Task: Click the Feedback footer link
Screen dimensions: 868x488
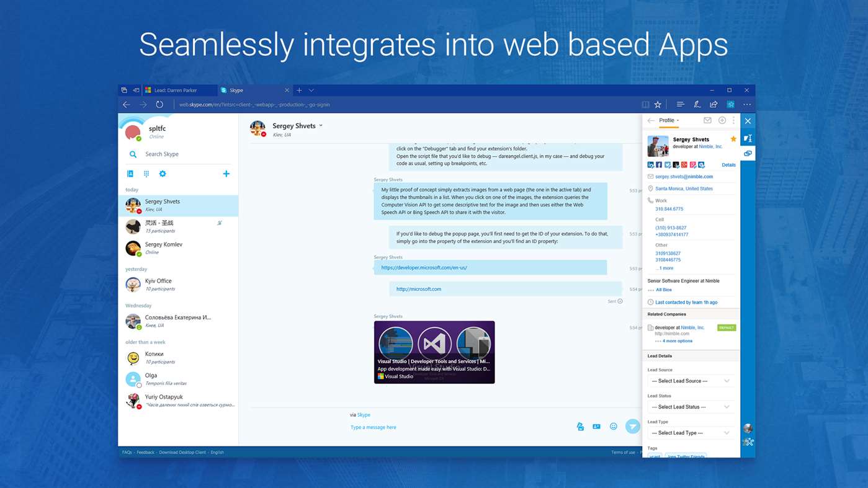Action: pyautogui.click(x=145, y=453)
